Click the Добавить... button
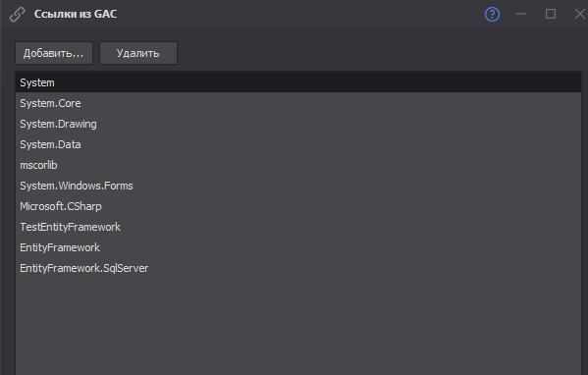The height and width of the screenshot is (375, 588). pyautogui.click(x=54, y=53)
